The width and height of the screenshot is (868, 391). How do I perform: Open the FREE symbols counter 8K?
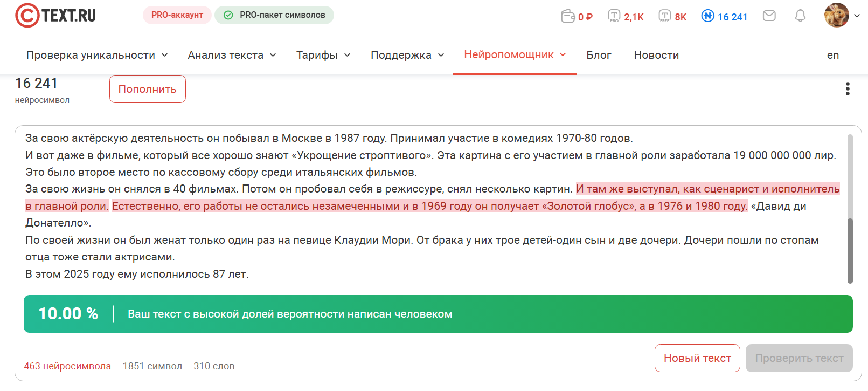672,16
